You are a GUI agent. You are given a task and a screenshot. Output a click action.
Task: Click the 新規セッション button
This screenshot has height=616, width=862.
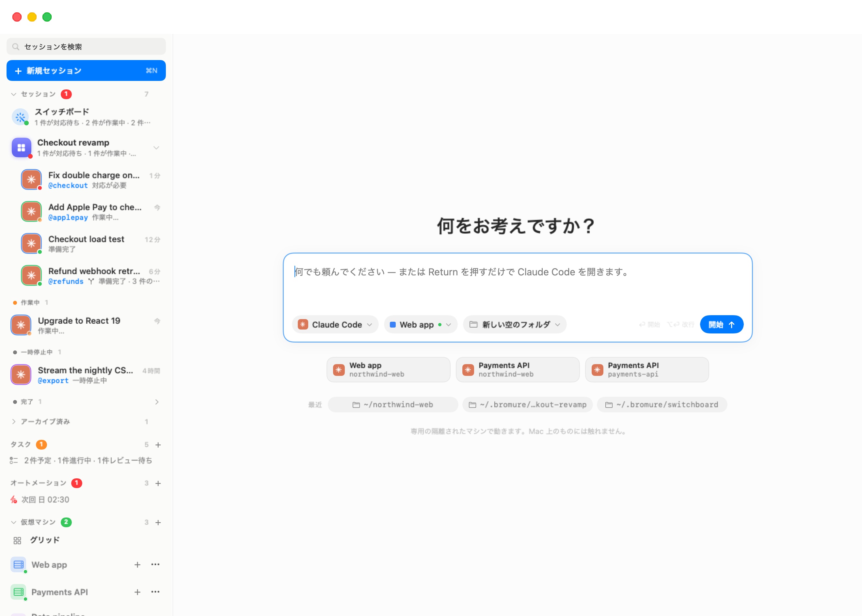coord(86,70)
